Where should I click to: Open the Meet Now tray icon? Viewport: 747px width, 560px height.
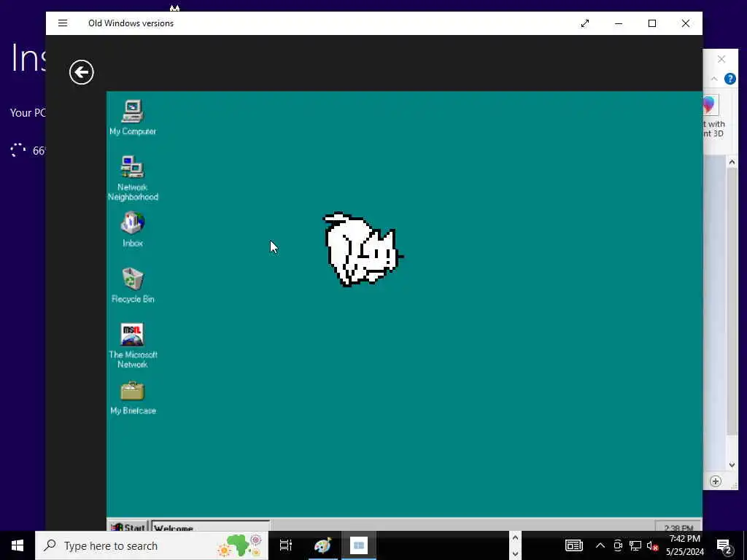618,545
